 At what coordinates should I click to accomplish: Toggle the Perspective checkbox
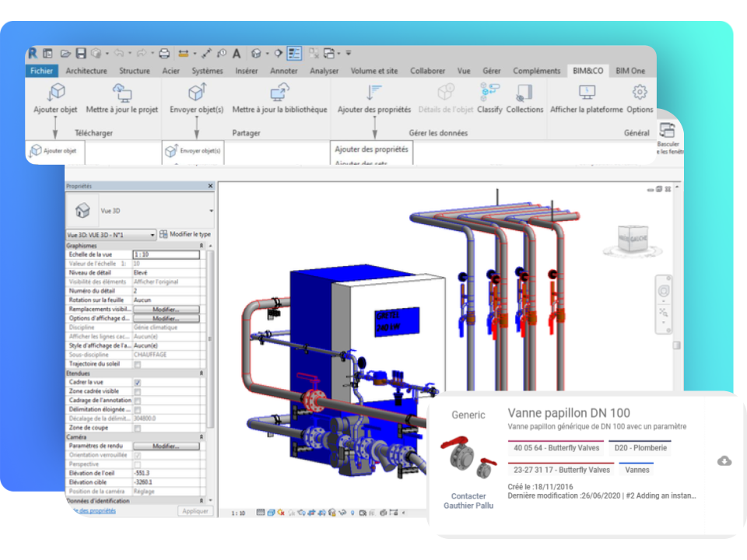[x=137, y=464]
